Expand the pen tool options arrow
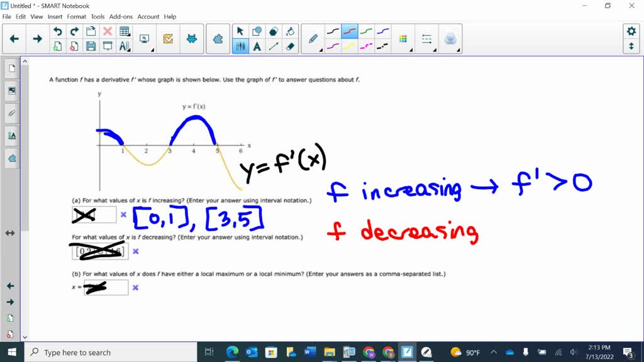This screenshot has width=644, height=362. [x=321, y=50]
